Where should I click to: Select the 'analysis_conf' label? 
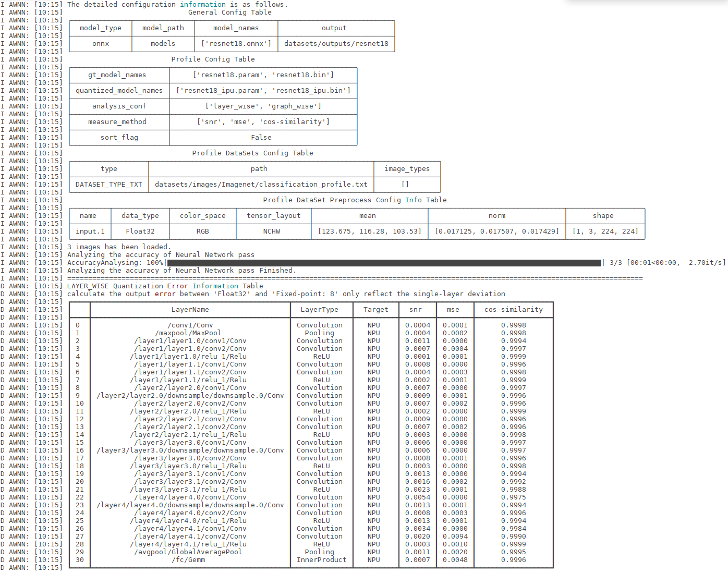[x=119, y=106]
